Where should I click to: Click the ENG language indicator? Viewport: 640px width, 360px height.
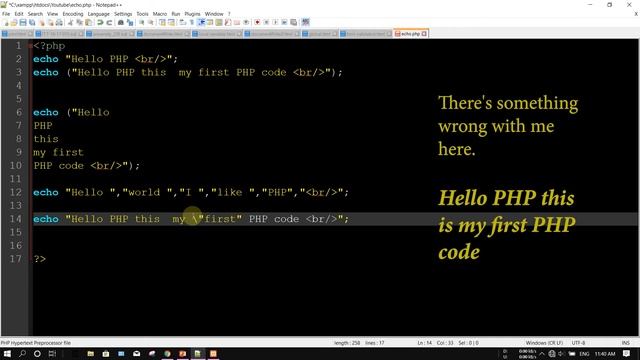coord(584,354)
